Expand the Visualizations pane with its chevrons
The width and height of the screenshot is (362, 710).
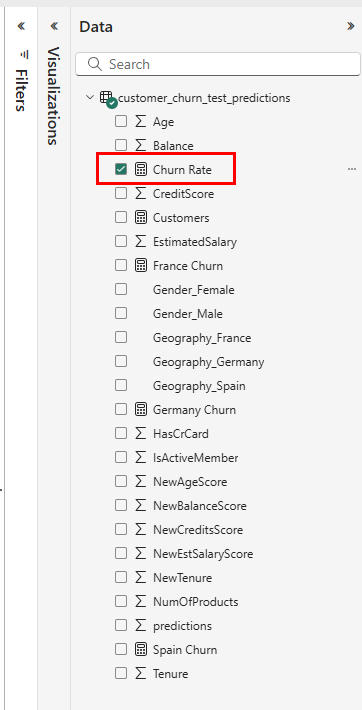54,26
